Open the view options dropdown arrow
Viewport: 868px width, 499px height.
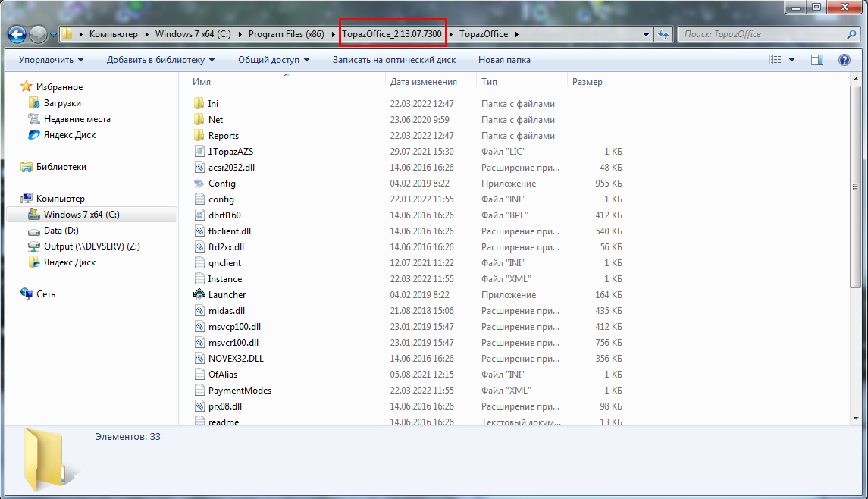point(791,60)
